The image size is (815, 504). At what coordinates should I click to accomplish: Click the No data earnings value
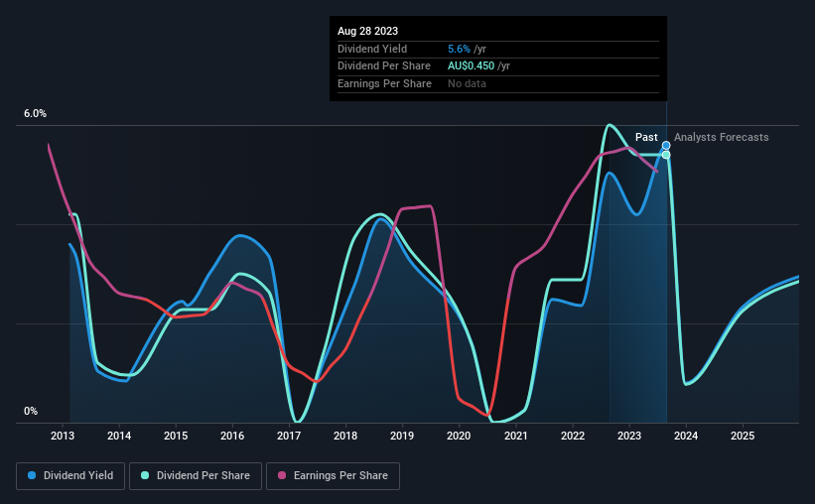click(467, 83)
